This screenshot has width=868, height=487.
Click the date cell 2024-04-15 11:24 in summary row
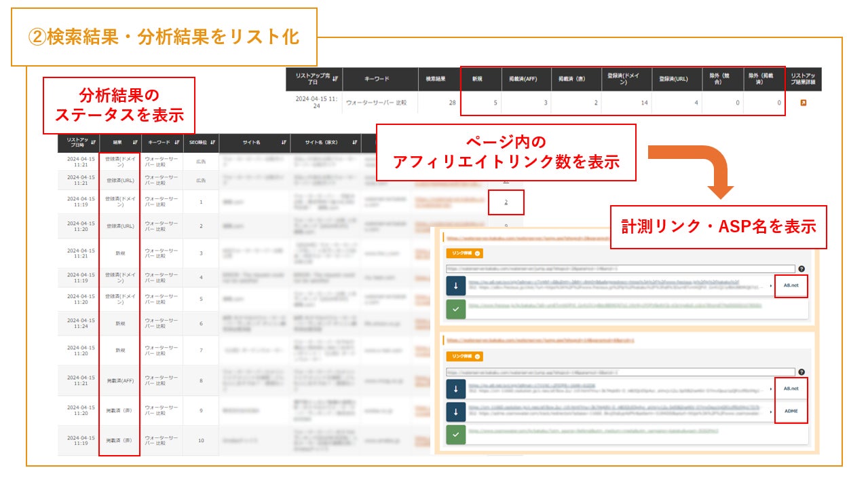coord(315,103)
